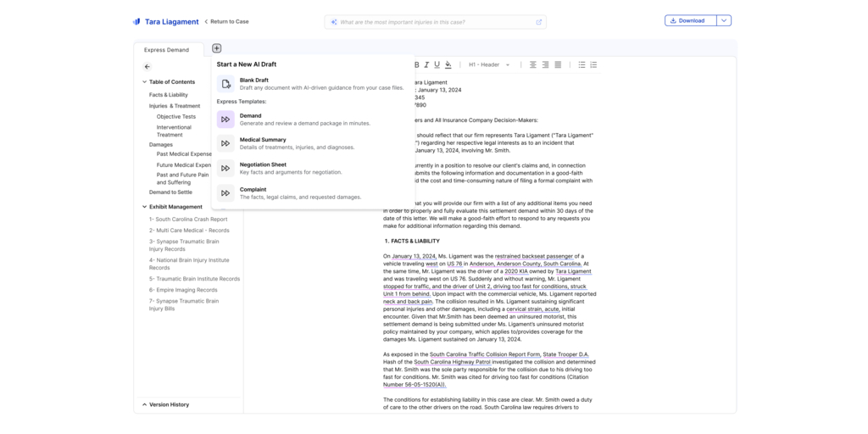Click the Download button
Viewport: 868px width, 434px height.
[690, 20]
